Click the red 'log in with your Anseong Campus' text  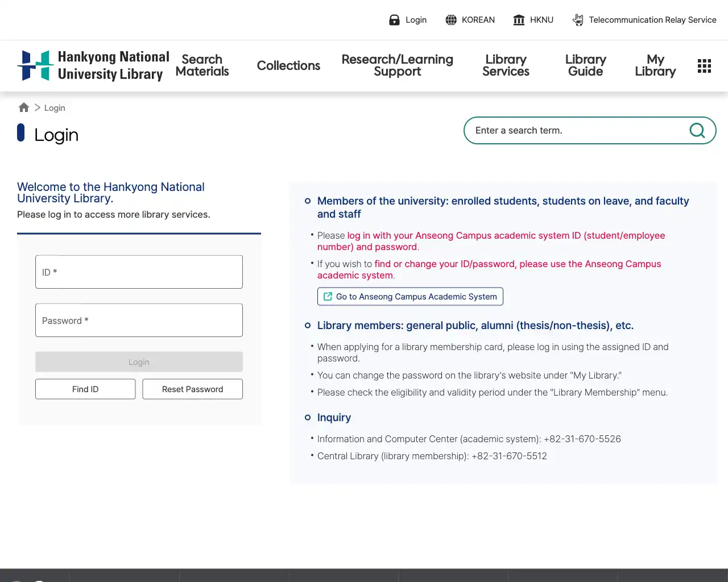491,241
